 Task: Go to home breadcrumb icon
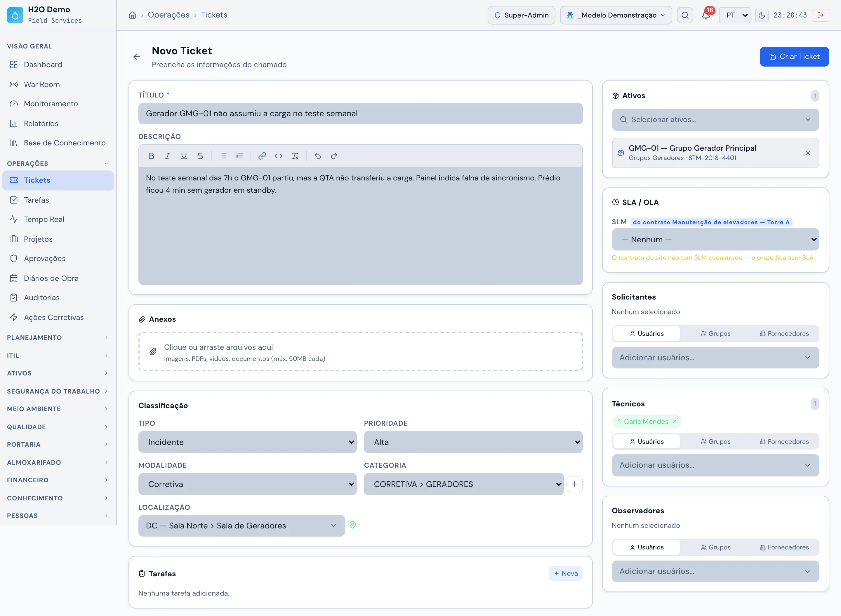(x=132, y=15)
